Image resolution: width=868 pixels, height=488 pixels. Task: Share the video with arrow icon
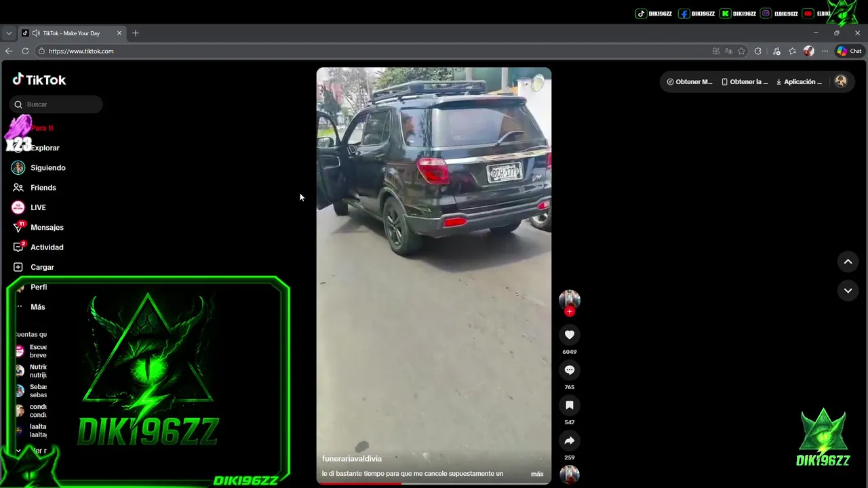(570, 441)
